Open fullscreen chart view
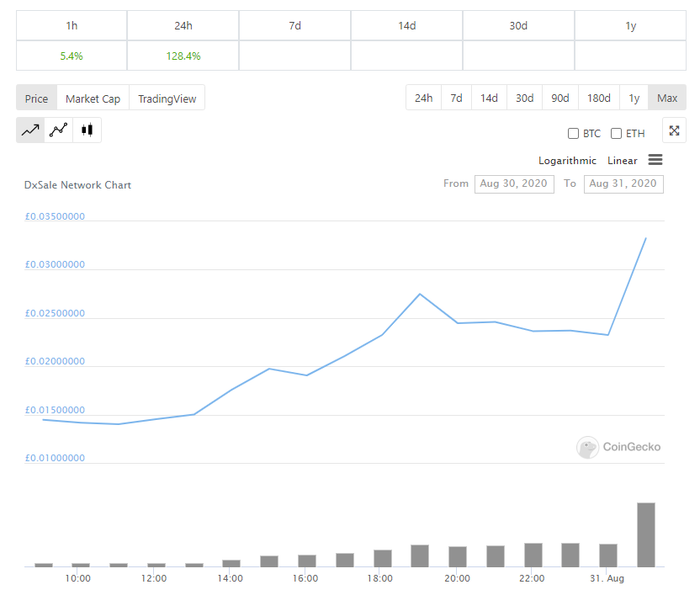Viewport: 700px width, 606px height. (674, 130)
